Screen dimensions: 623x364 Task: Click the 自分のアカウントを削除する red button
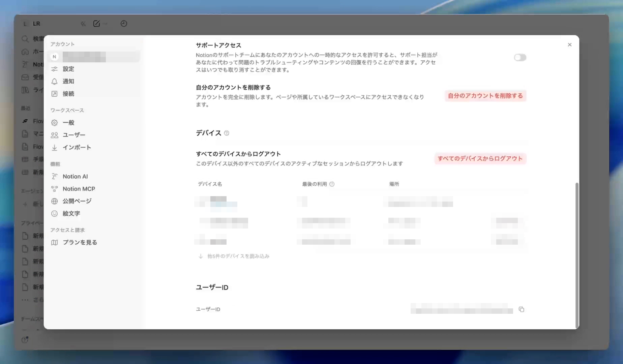tap(485, 96)
